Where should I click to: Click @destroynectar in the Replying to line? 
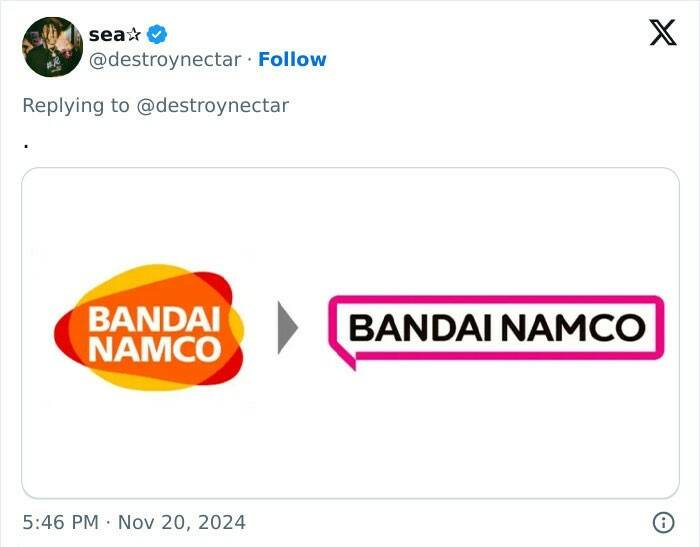(x=212, y=105)
